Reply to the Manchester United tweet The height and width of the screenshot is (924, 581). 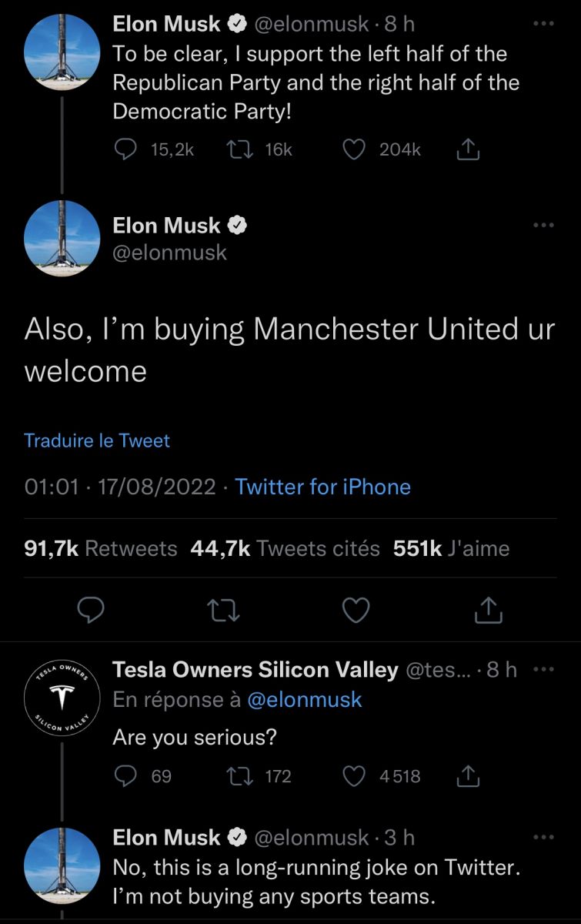(x=92, y=610)
